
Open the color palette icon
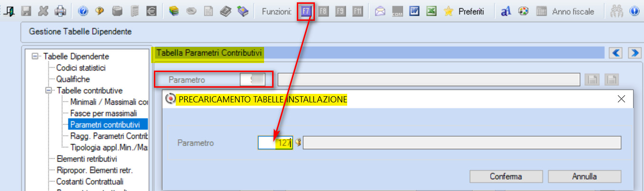(523, 11)
